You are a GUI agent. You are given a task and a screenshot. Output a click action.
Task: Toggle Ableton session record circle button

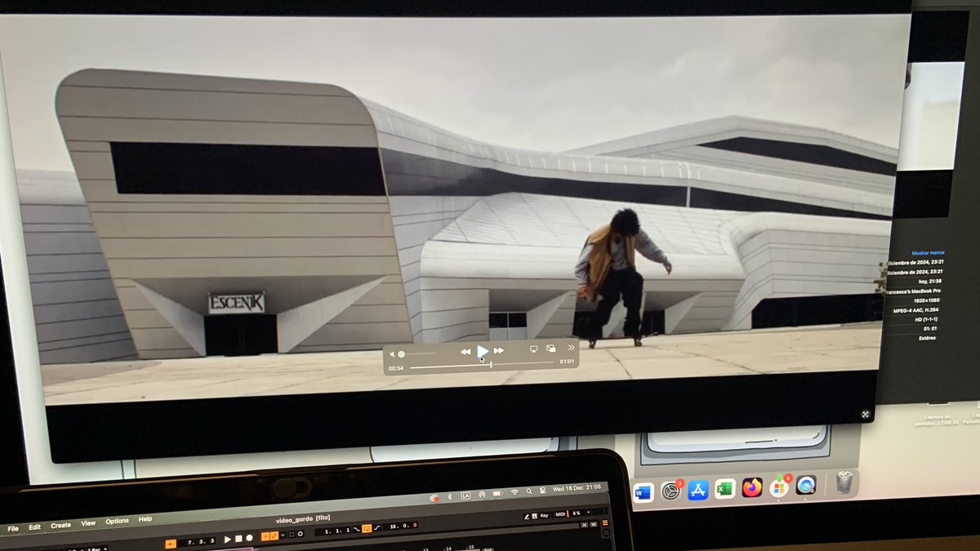[300, 534]
